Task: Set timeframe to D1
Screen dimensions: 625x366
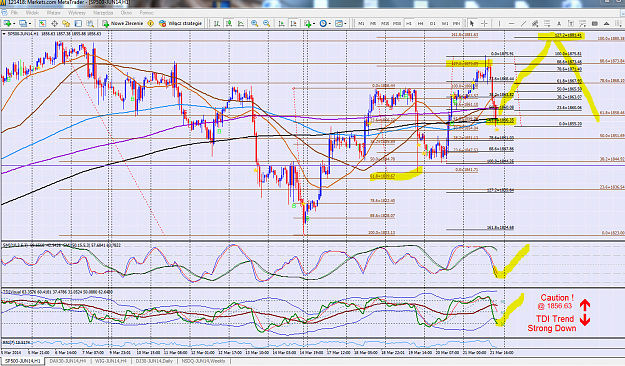Action: pos(432,24)
